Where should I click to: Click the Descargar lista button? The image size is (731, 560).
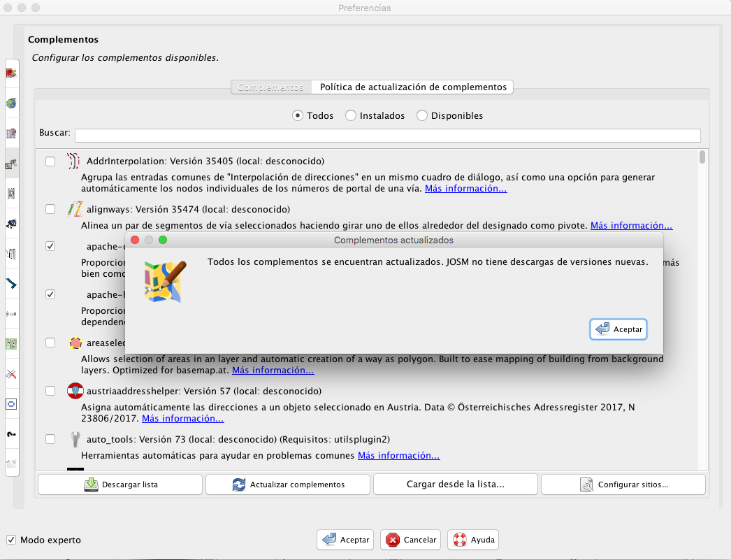[x=120, y=484]
